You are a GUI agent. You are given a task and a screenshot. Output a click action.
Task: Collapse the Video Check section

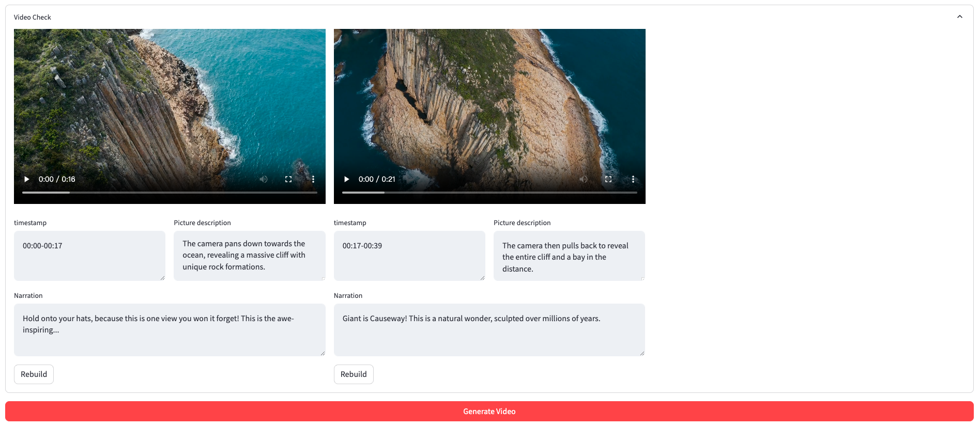959,17
